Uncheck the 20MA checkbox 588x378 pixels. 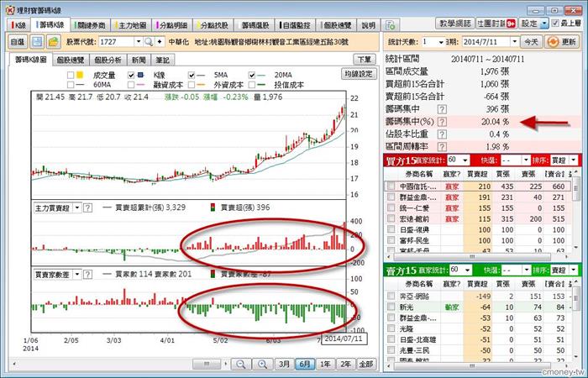tap(252, 75)
